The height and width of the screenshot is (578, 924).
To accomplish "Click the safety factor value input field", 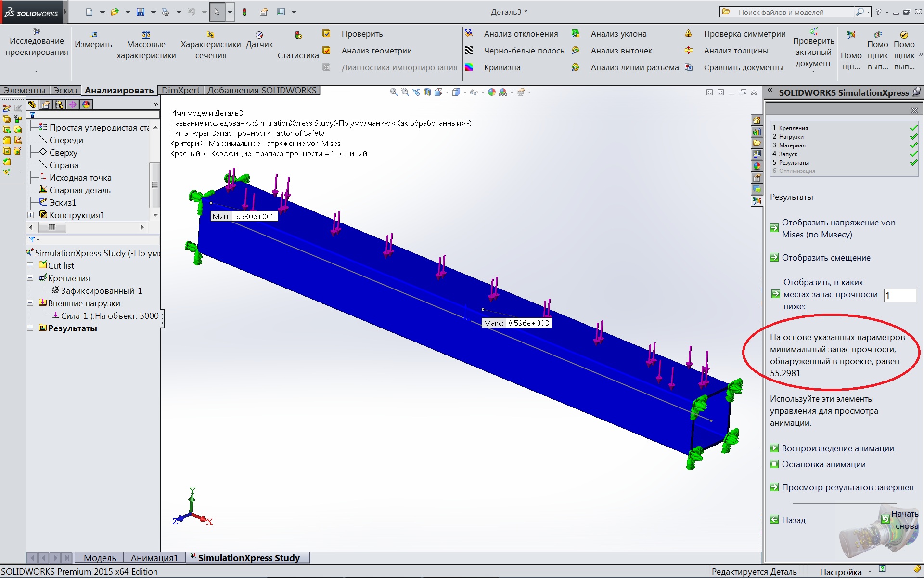I will pos(899,295).
